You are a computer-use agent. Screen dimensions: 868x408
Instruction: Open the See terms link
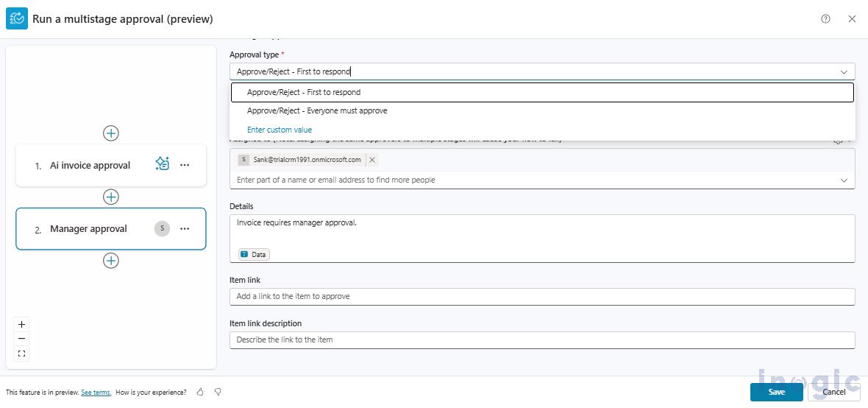pos(96,392)
